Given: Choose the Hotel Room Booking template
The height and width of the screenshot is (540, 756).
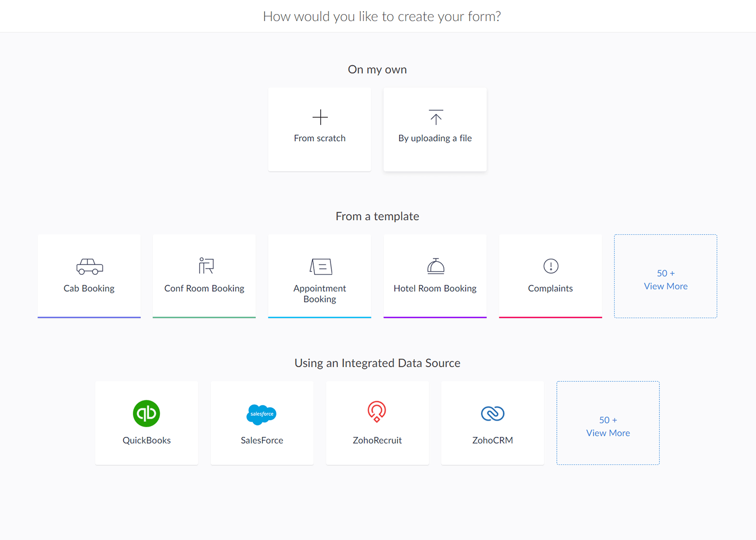Looking at the screenshot, I should (x=435, y=276).
